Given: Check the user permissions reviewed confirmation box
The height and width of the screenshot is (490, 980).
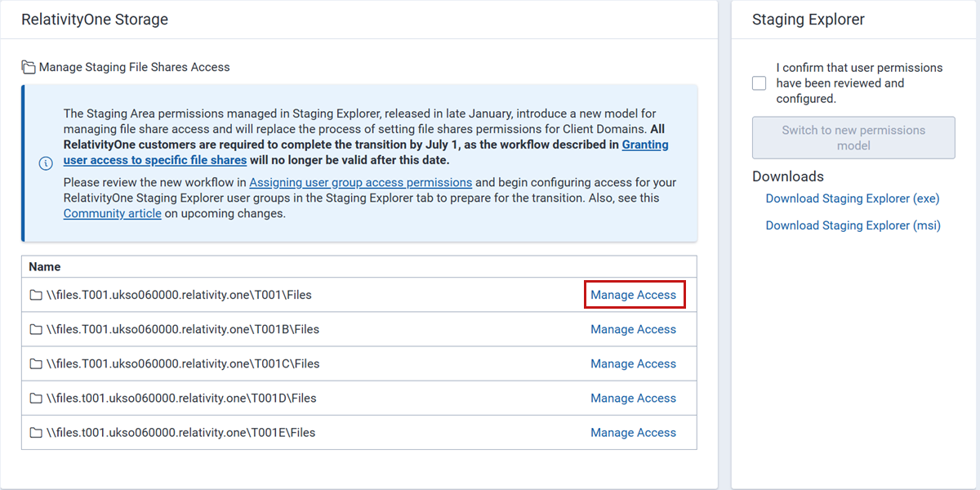Looking at the screenshot, I should [759, 83].
